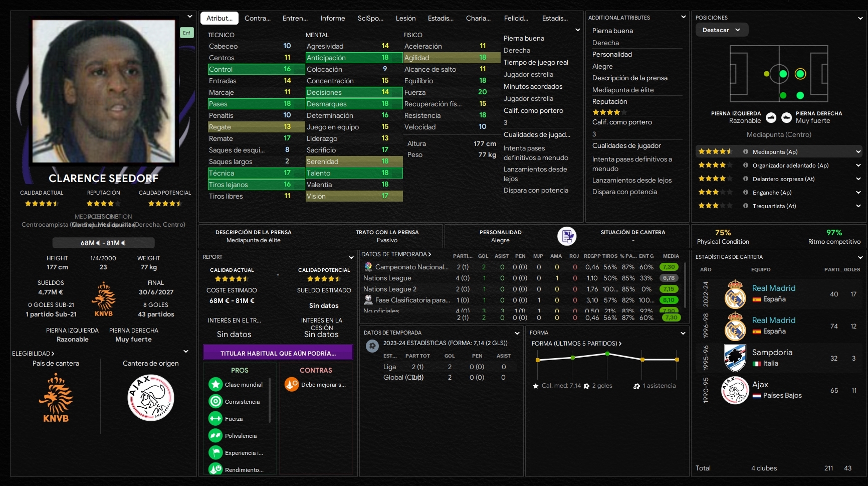Viewport: 868px width, 486px height.
Task: Click the Real Madrid link for 1996-98
Action: point(774,320)
